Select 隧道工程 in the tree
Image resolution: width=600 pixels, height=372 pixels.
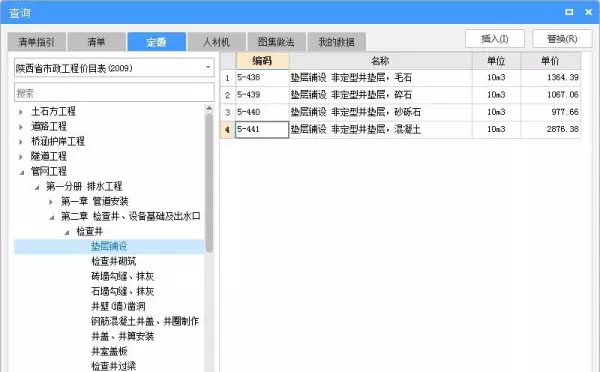point(49,156)
